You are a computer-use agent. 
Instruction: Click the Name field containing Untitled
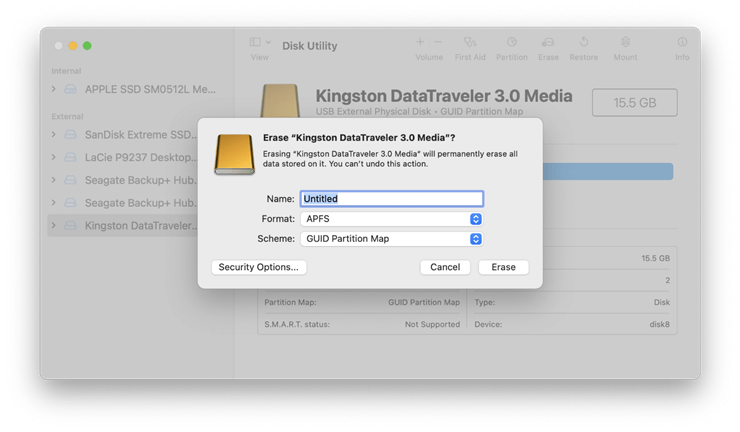(392, 199)
